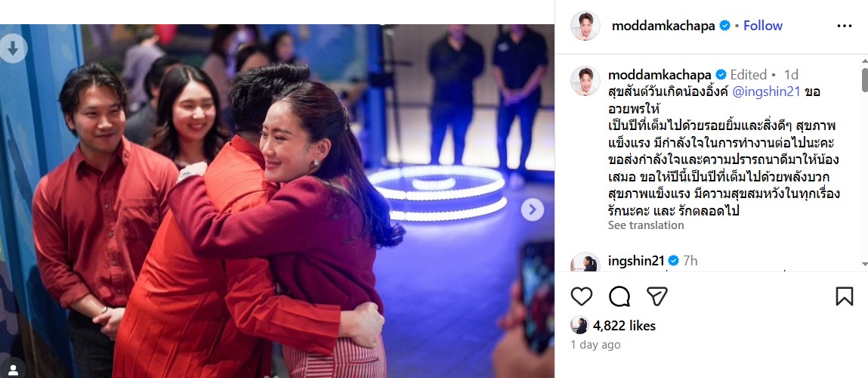This screenshot has height=378, width=868.
Task: Save the post with the bookmark icon
Action: coord(844,296)
